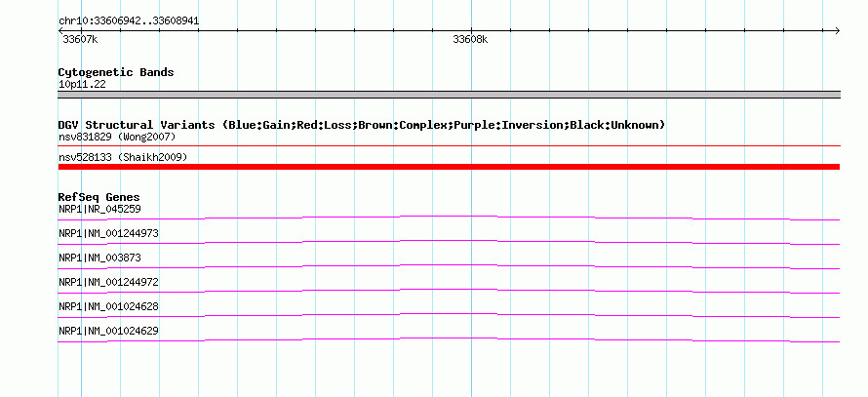This screenshot has width=868, height=397.
Task: Click the 33608k ruler tick label
Action: pos(470,39)
